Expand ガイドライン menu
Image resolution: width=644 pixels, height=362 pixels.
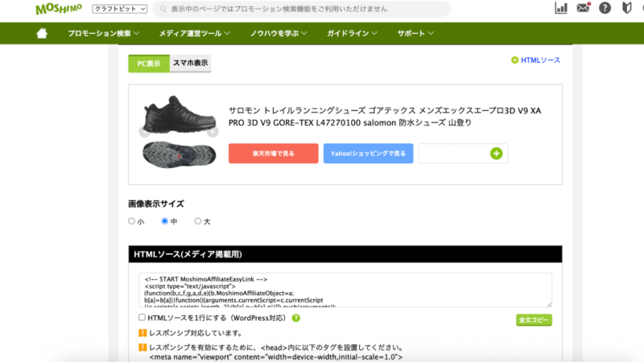point(352,33)
